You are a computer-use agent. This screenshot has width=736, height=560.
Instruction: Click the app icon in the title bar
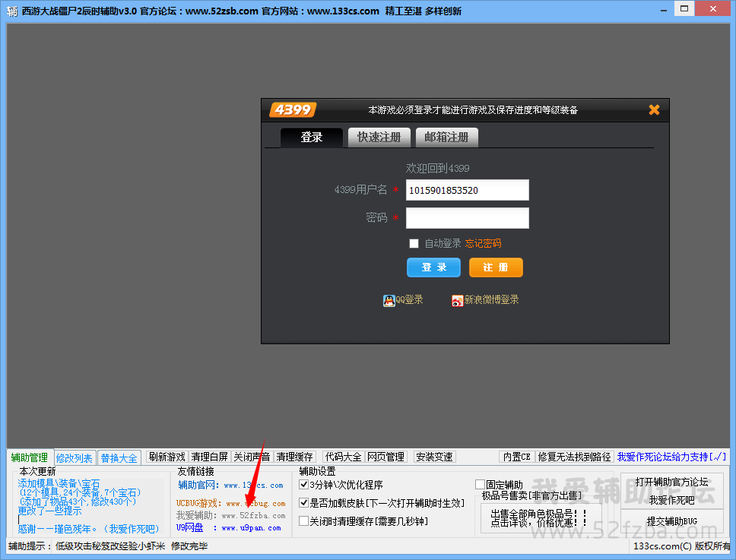coord(12,11)
